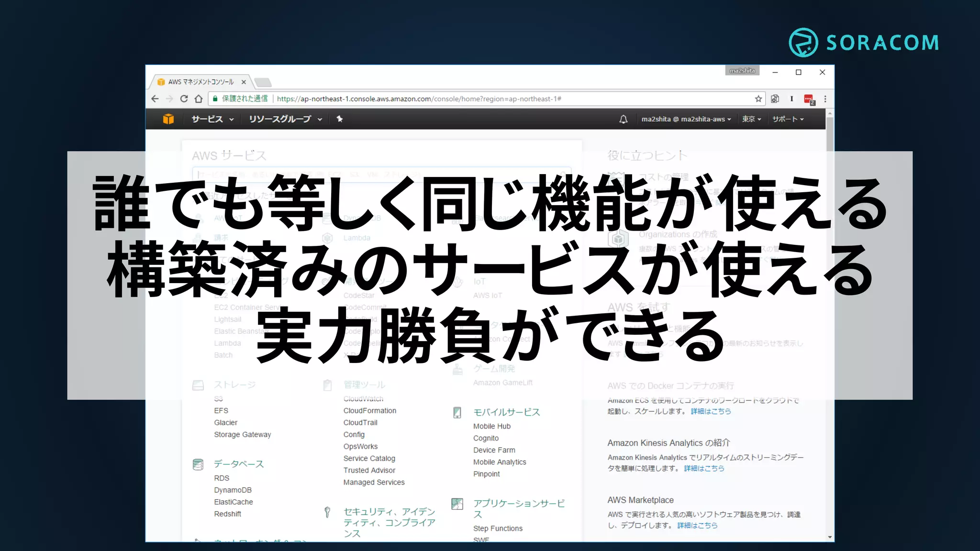Click the red extension icon with badge
This screenshot has height=551, width=980.
(809, 99)
